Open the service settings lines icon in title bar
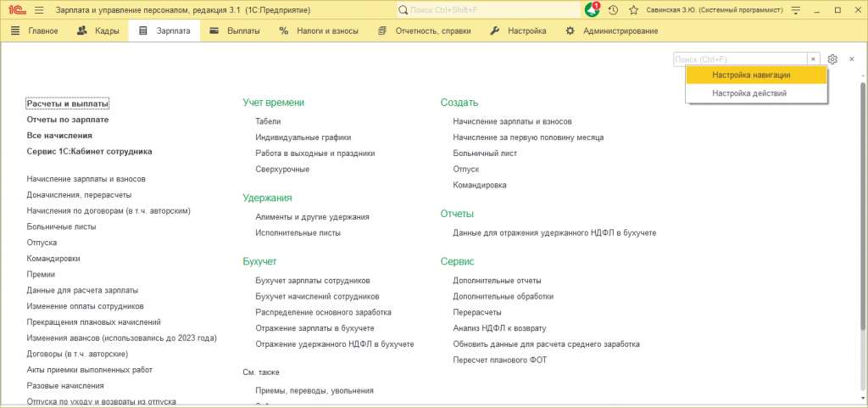This screenshot has height=408, width=868. pyautogui.click(x=796, y=10)
